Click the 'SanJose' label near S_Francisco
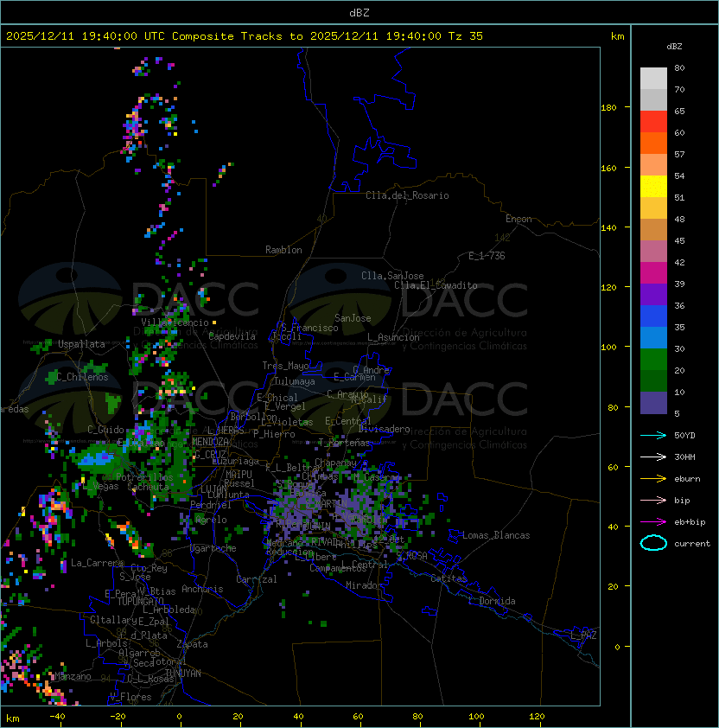Screen dimensions: 719x728 click(x=353, y=318)
